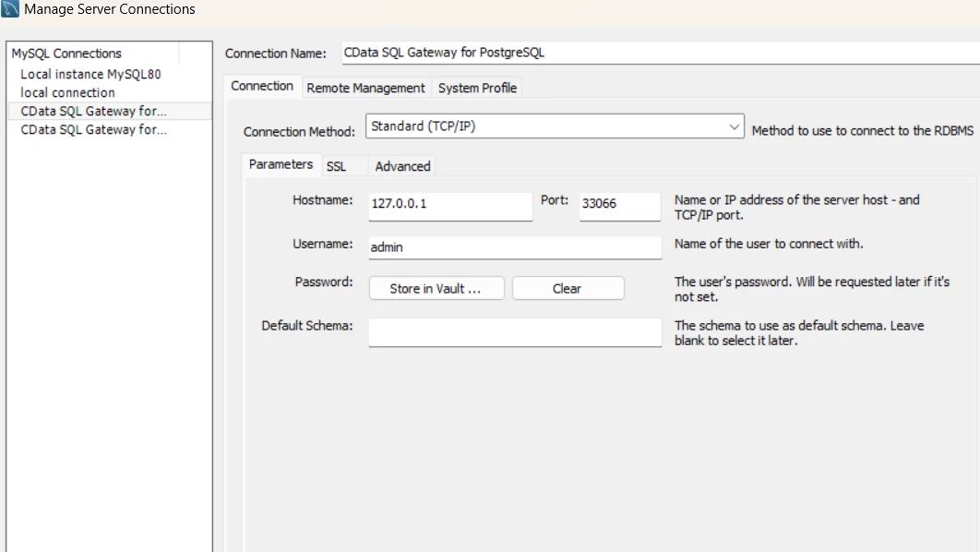Image resolution: width=980 pixels, height=552 pixels.
Task: Open the Advanced sub-tab
Action: (402, 166)
